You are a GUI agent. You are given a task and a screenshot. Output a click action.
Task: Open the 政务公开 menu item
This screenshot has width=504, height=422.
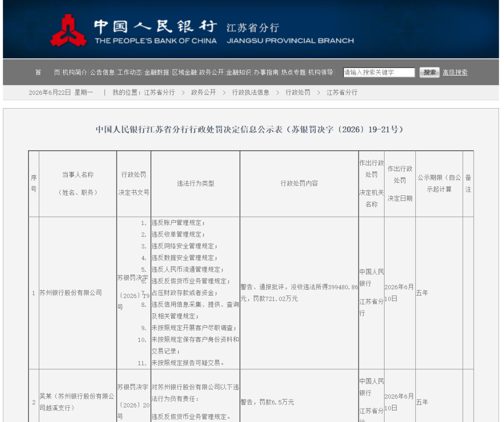click(x=211, y=73)
